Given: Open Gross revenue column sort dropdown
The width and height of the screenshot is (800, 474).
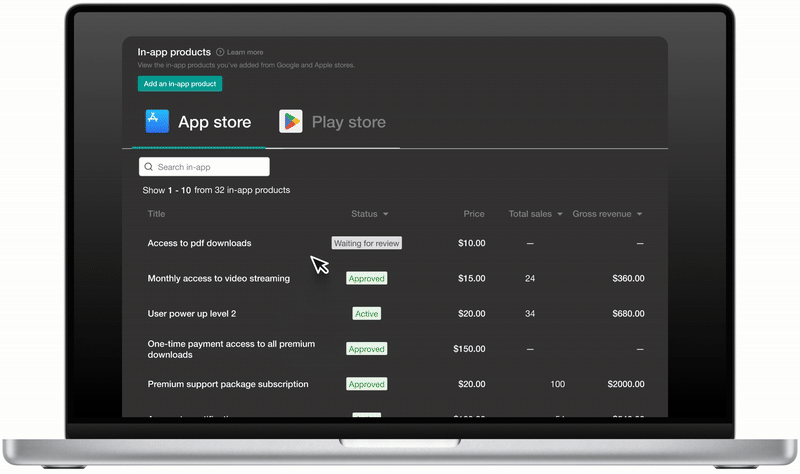Looking at the screenshot, I should pos(639,214).
